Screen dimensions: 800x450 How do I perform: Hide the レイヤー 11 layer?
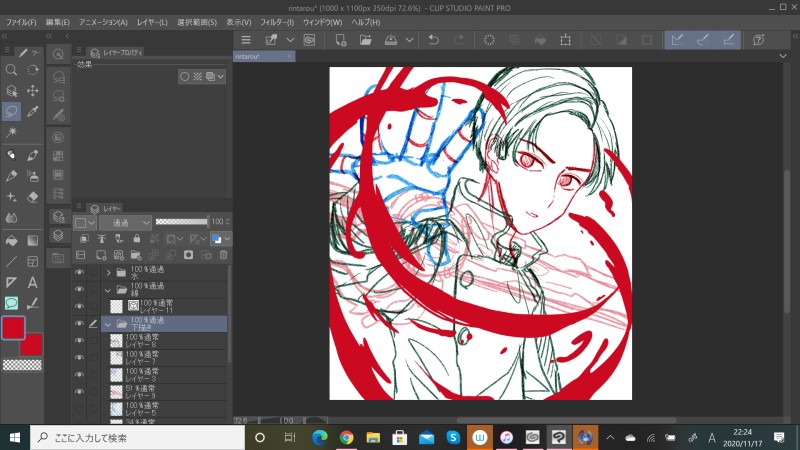pyautogui.click(x=79, y=306)
